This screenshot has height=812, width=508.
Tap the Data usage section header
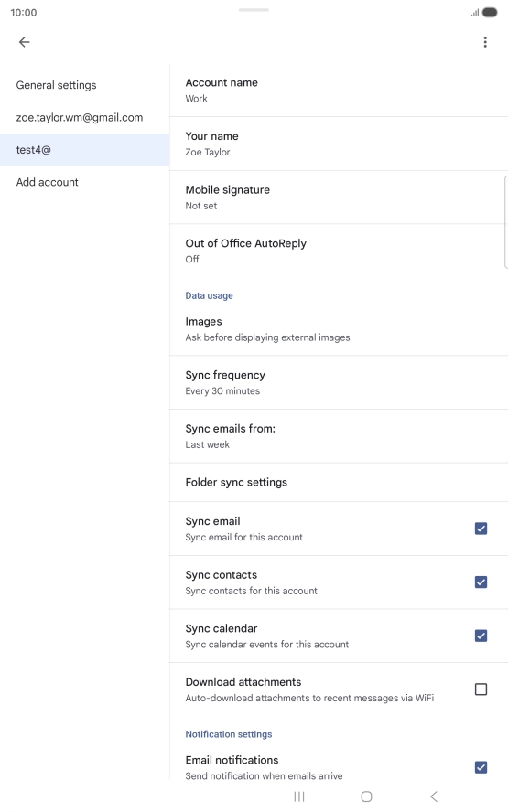coord(209,295)
